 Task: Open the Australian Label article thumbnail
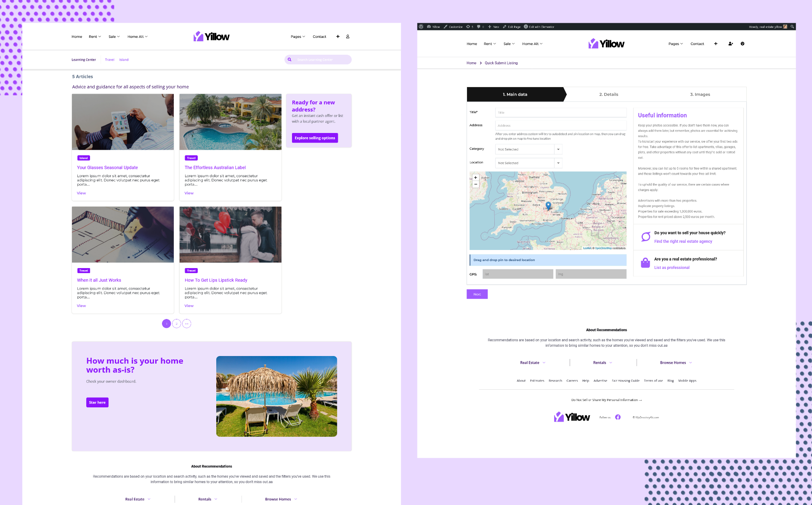coord(230,122)
